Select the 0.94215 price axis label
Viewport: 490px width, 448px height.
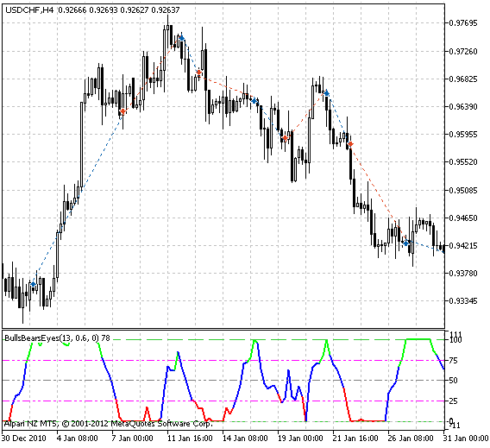[x=463, y=246]
